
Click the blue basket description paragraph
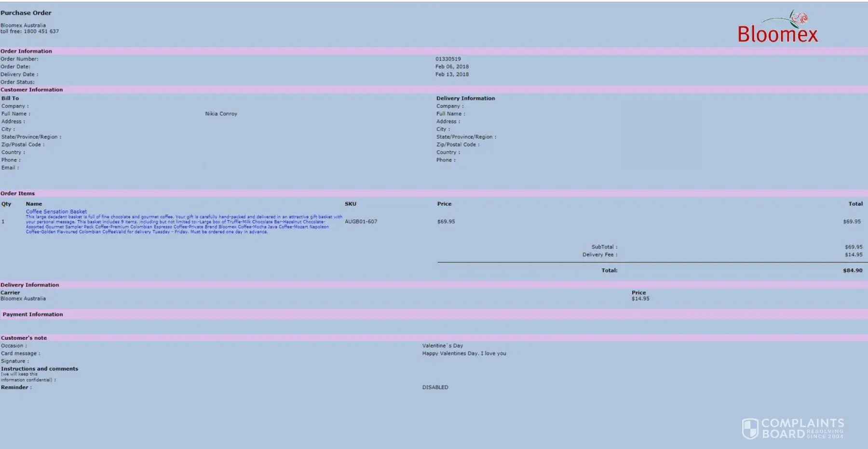pyautogui.click(x=184, y=224)
